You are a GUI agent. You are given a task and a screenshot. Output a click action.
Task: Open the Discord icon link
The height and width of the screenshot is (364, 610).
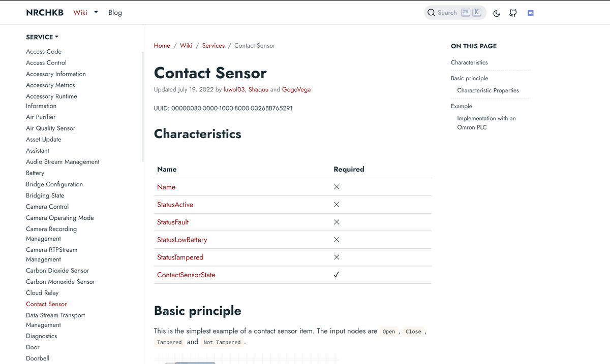[530, 13]
